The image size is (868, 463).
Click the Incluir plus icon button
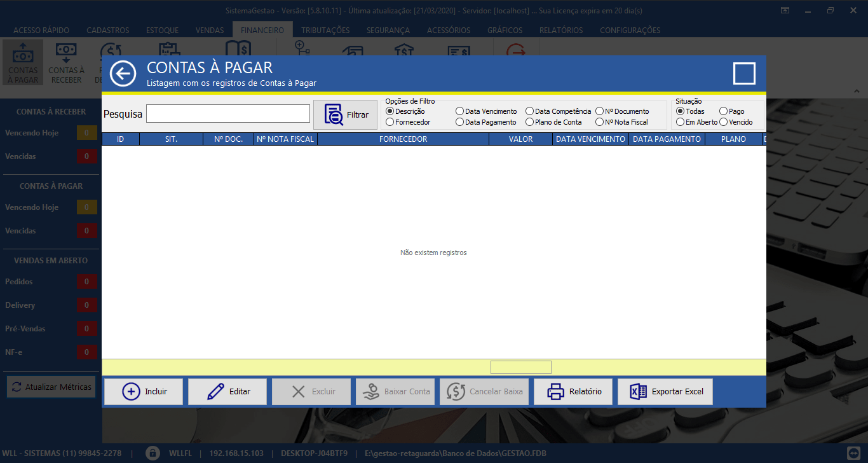[144, 392]
